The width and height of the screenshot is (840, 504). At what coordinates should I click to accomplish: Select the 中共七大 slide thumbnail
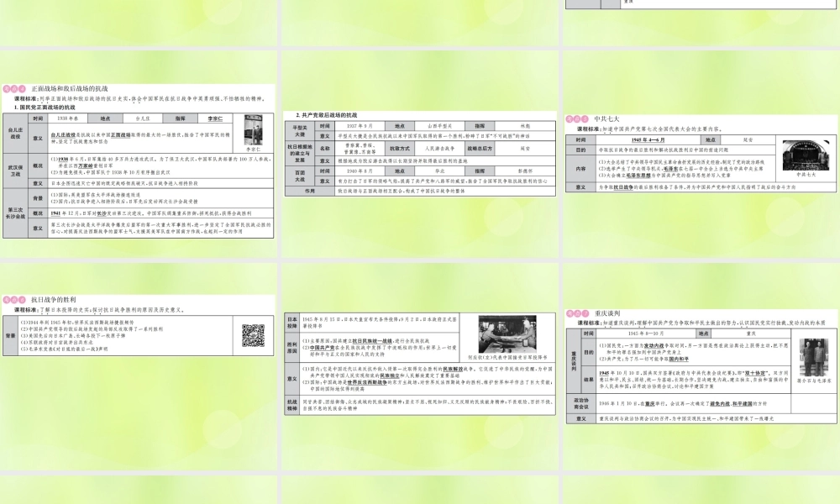point(701,154)
